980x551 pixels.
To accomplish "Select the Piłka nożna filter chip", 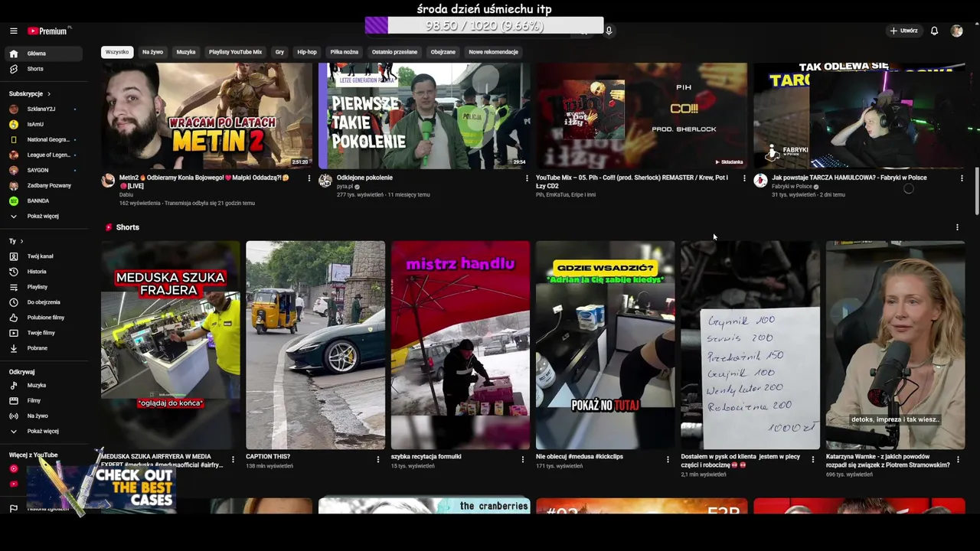I will pos(345,52).
